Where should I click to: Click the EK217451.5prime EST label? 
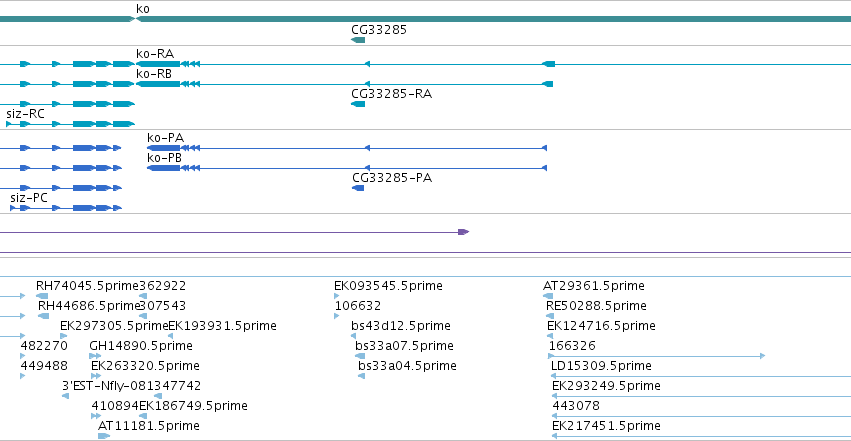coord(606,425)
